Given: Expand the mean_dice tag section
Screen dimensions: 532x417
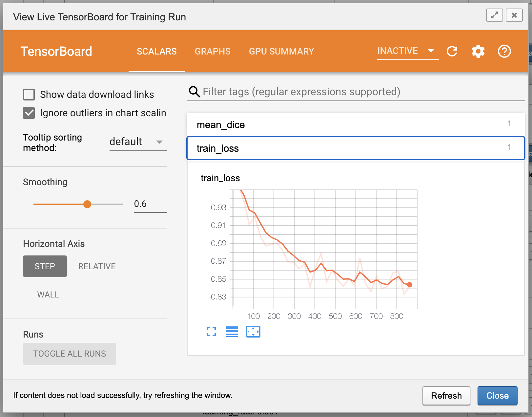Looking at the screenshot, I should [x=356, y=125].
